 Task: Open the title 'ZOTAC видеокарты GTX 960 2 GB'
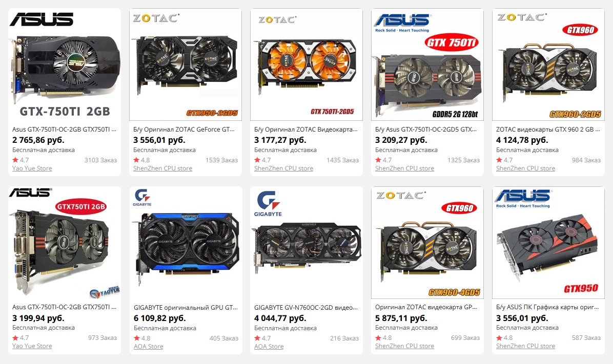[548, 130]
